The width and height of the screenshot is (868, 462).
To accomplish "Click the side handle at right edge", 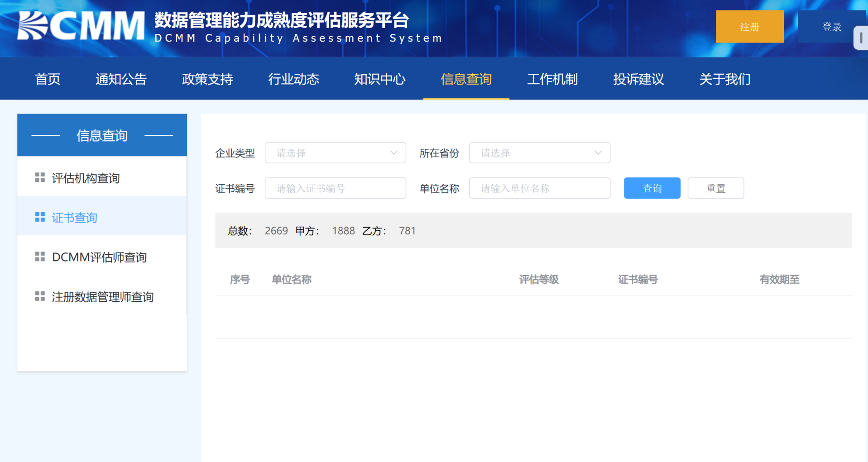I will (x=861, y=38).
